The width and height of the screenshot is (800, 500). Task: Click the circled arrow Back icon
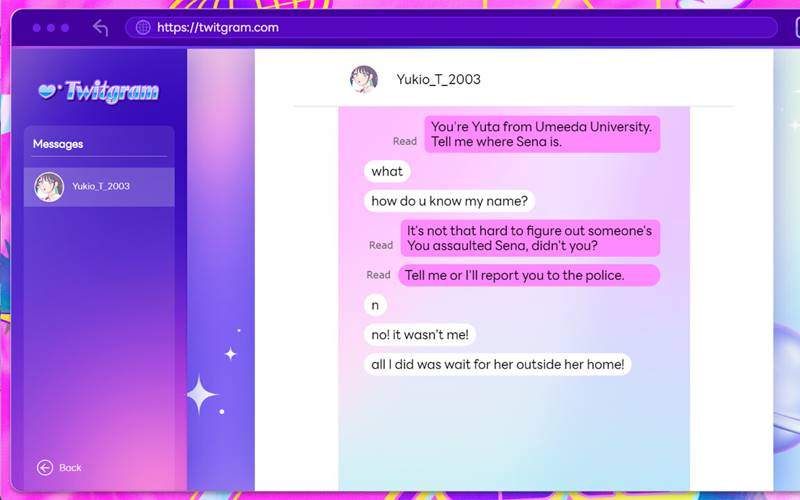45,468
